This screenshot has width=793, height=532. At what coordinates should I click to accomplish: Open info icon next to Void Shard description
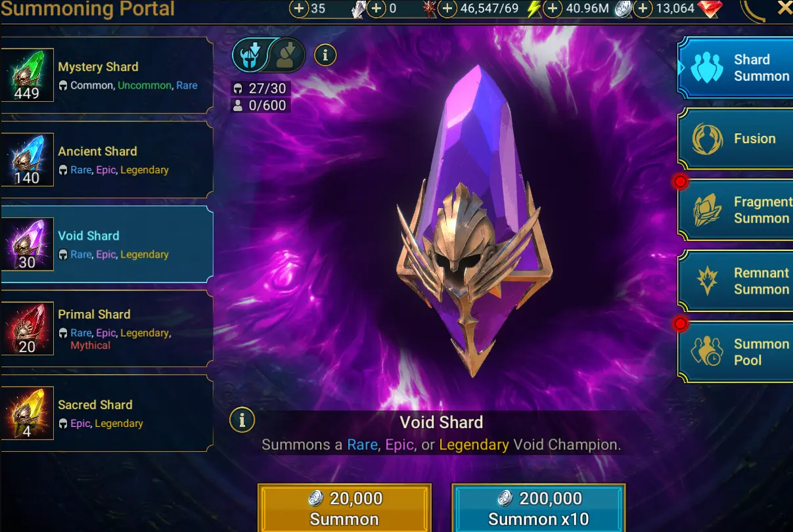tap(242, 420)
